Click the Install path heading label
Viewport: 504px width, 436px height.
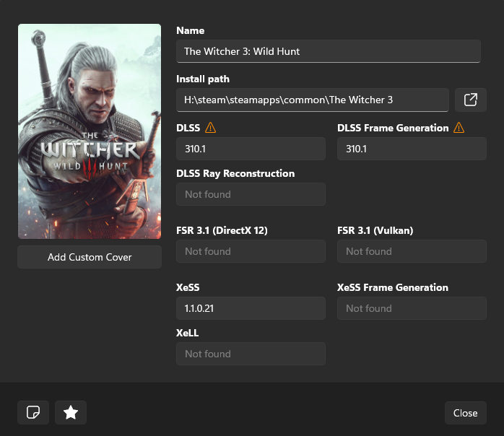coord(203,79)
